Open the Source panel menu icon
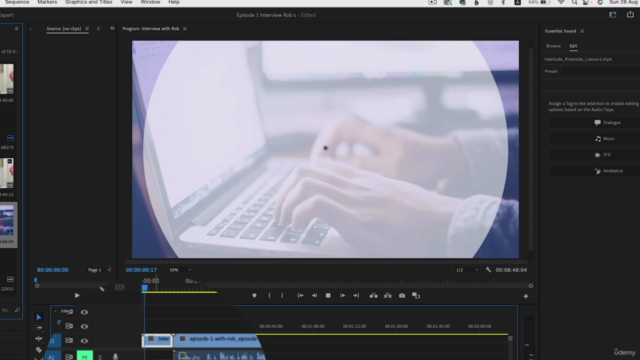Viewport: 640px width, 360px height. tap(87, 29)
